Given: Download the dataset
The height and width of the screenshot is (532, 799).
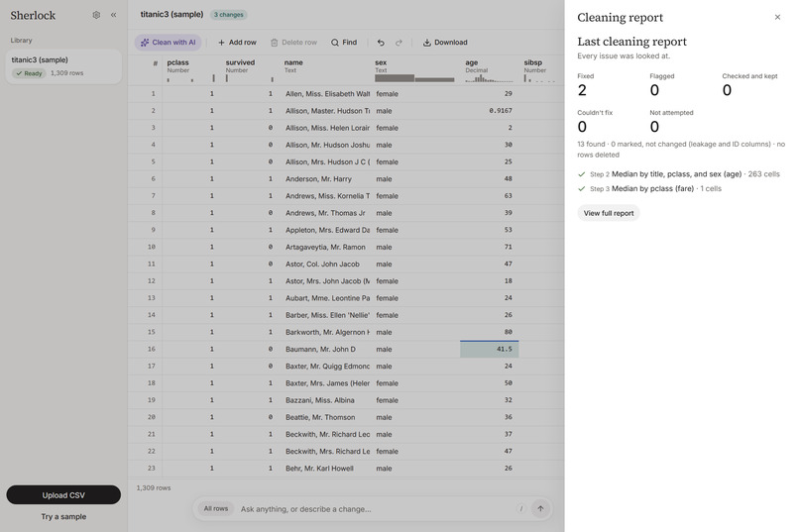Looking at the screenshot, I should pos(445,43).
